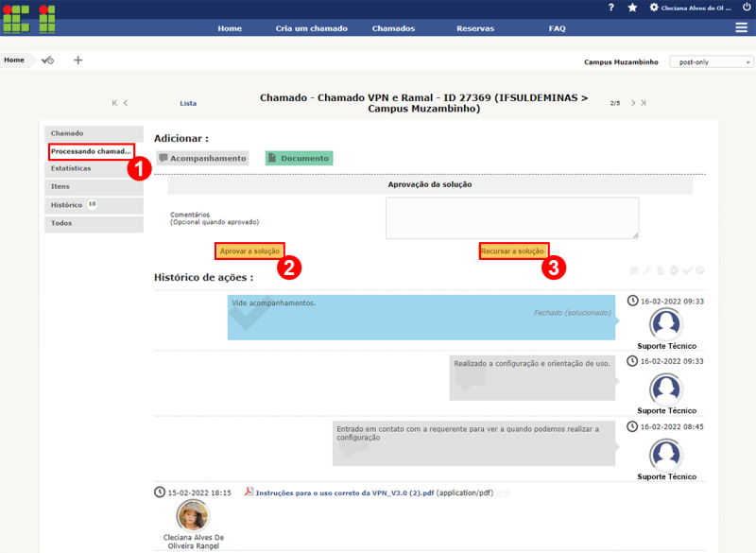The height and width of the screenshot is (553, 756).
Task: Click the Acompanhamento button
Action: (x=202, y=158)
